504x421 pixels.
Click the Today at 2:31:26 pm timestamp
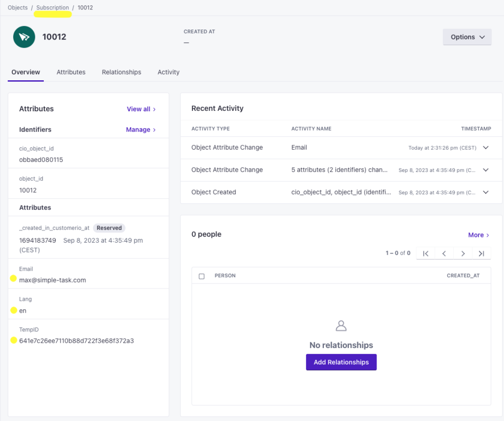442,148
